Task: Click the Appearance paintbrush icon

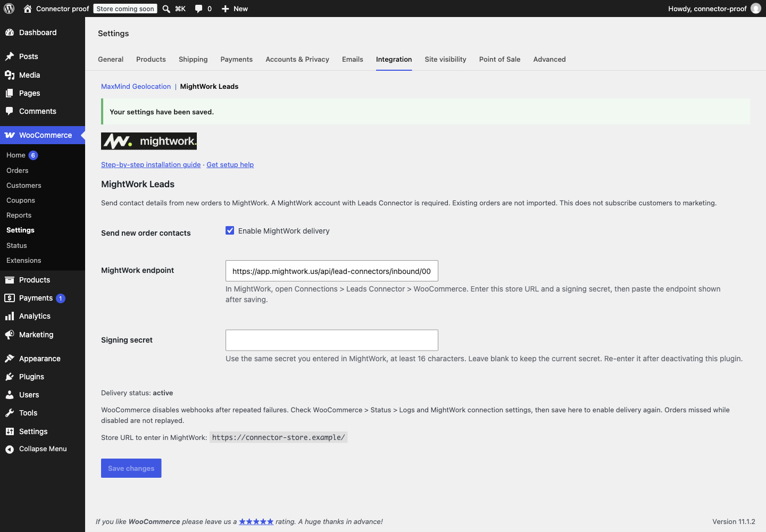Action: (10, 359)
